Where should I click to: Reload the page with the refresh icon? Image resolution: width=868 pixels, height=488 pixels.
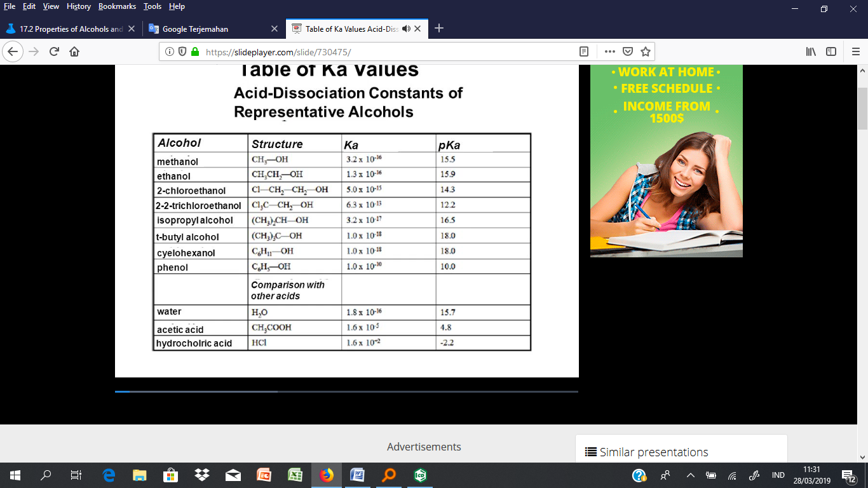54,52
